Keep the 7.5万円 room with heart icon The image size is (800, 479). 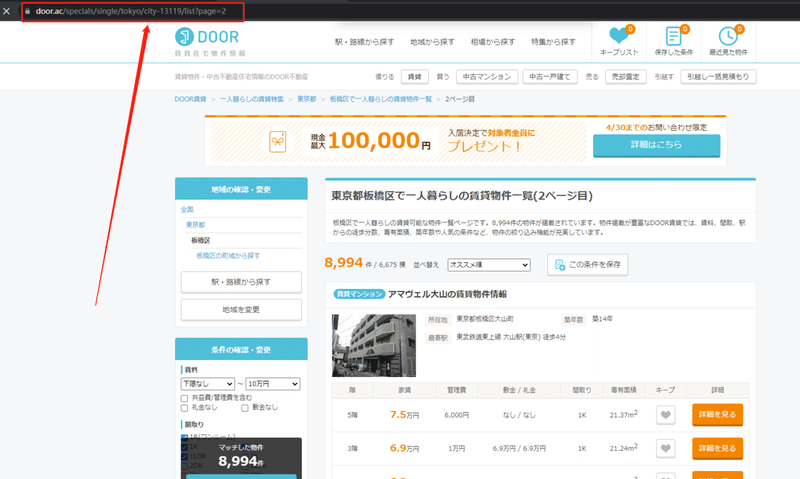click(665, 415)
